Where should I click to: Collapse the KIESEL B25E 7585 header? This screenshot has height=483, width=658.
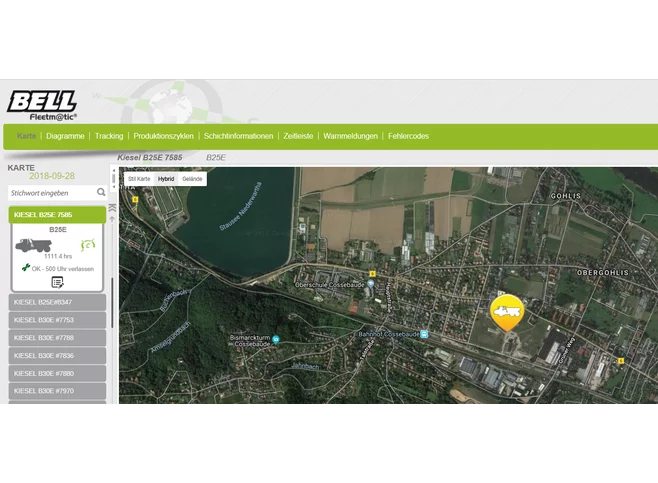pos(57,215)
